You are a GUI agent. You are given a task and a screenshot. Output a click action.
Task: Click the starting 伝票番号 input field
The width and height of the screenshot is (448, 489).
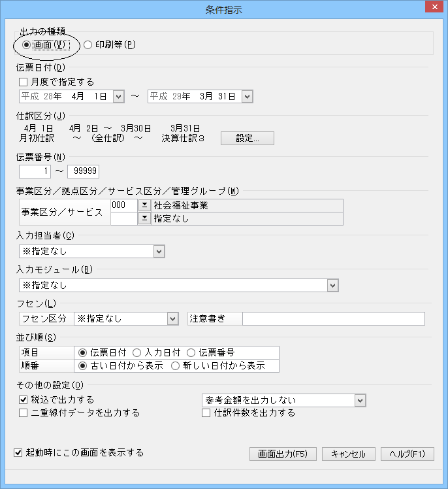point(35,171)
